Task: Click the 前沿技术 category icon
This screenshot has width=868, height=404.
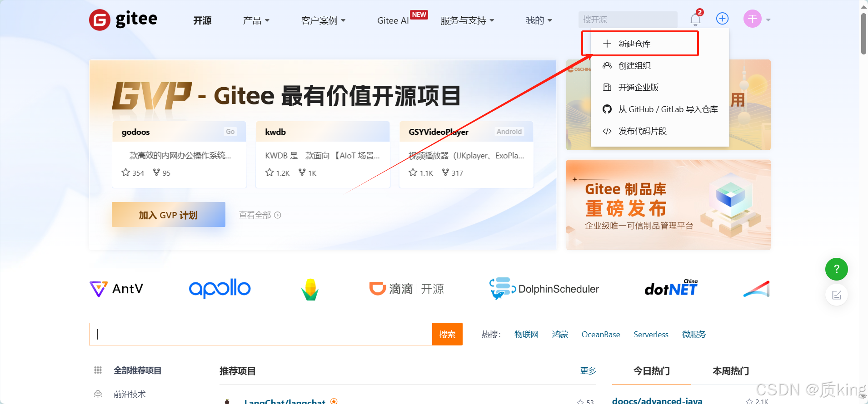Action: pyautogui.click(x=98, y=394)
